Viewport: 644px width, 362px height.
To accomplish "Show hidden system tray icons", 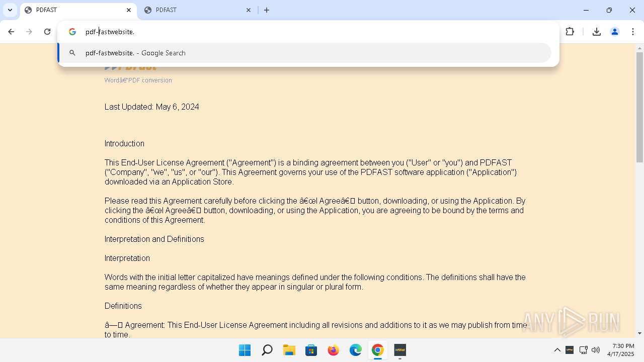I will (x=557, y=350).
